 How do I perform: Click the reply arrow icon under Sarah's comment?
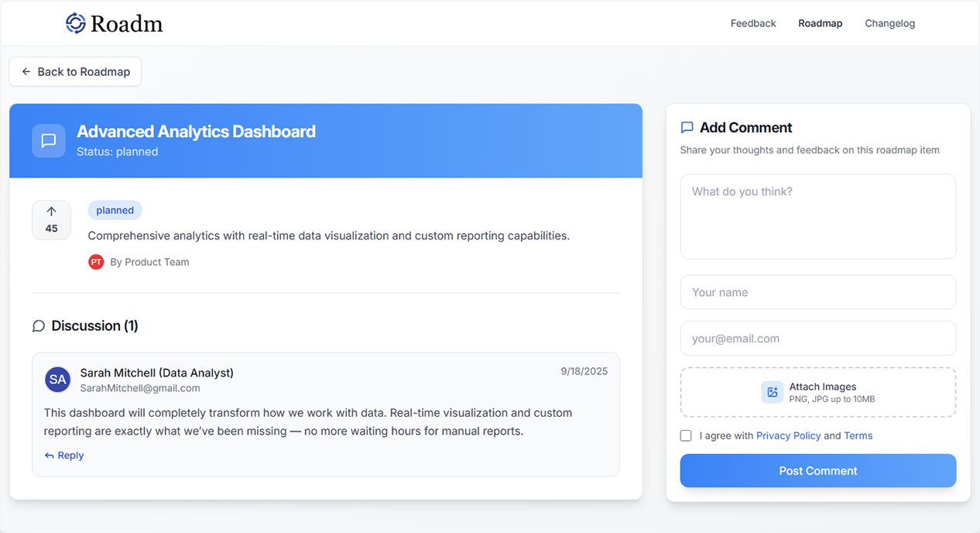[x=51, y=455]
